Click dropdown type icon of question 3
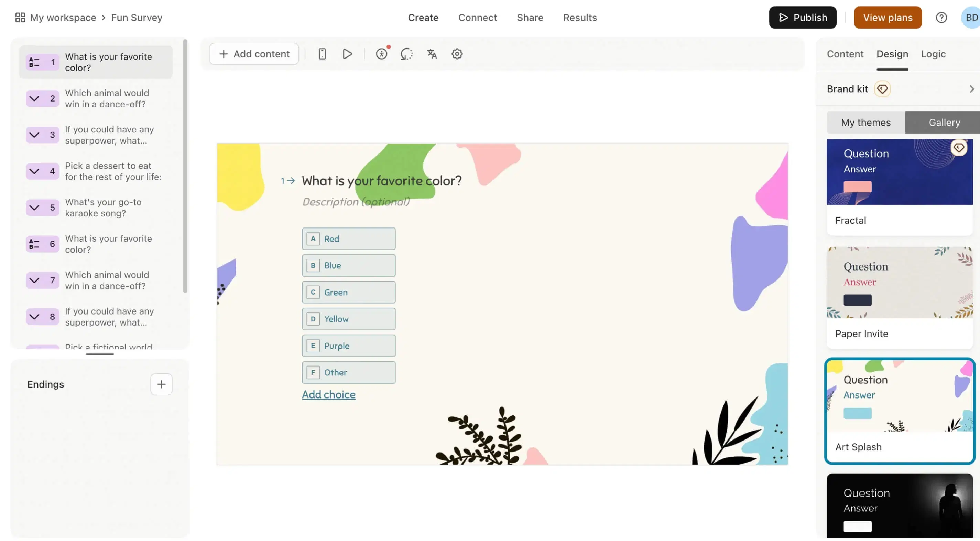The width and height of the screenshot is (980, 541). point(34,135)
